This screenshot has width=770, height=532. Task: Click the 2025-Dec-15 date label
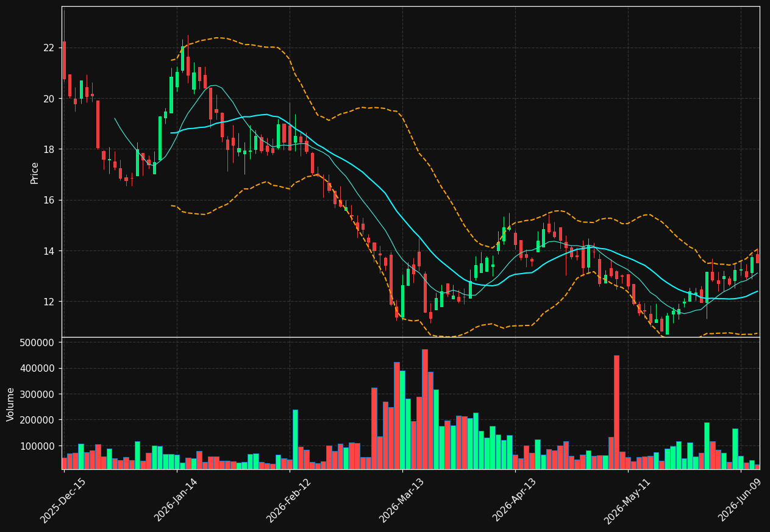pyautogui.click(x=63, y=500)
